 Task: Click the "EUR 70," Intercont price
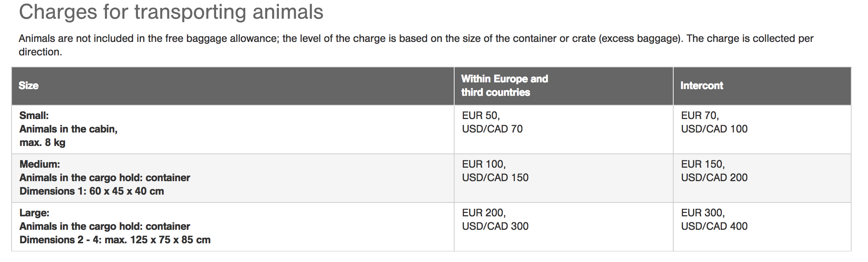pyautogui.click(x=700, y=116)
